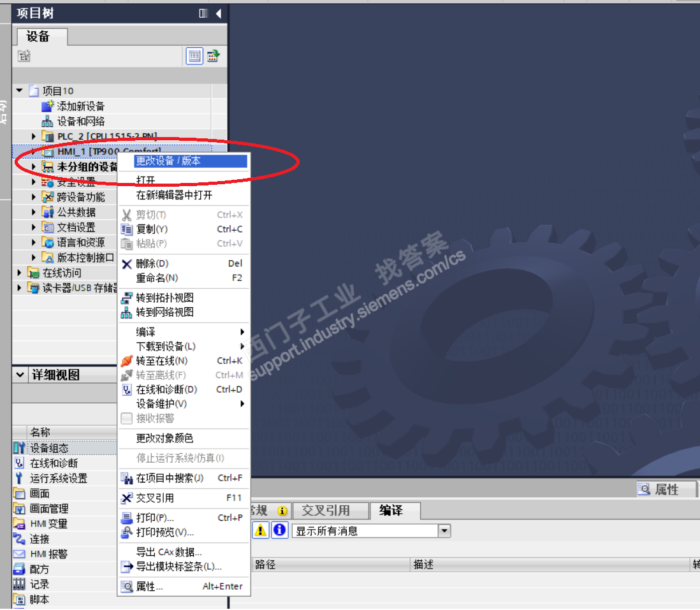The width and height of the screenshot is (700, 610).
Task: Click project tree table view icon
Action: [194, 56]
